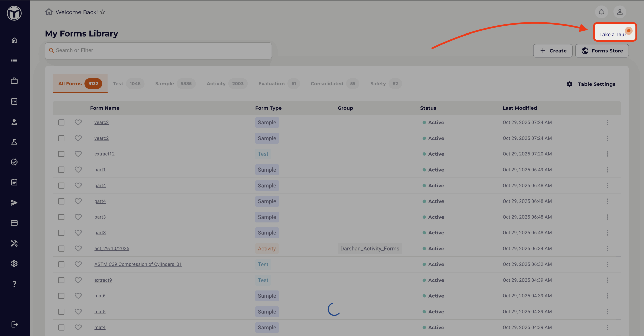The width and height of the screenshot is (644, 336).
Task: Open the help question mark icon
Action: click(14, 284)
